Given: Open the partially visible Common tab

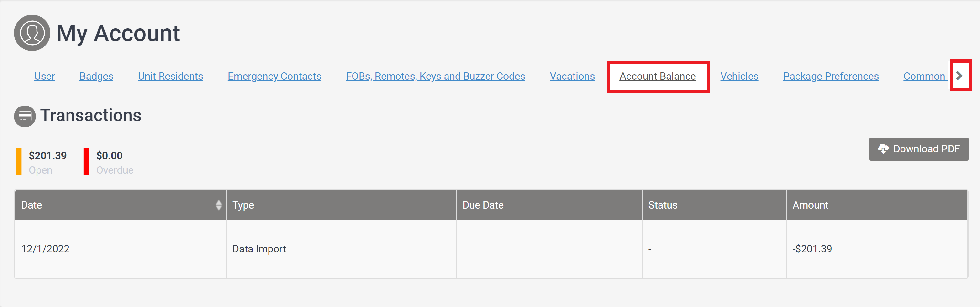Looking at the screenshot, I should coord(924,77).
